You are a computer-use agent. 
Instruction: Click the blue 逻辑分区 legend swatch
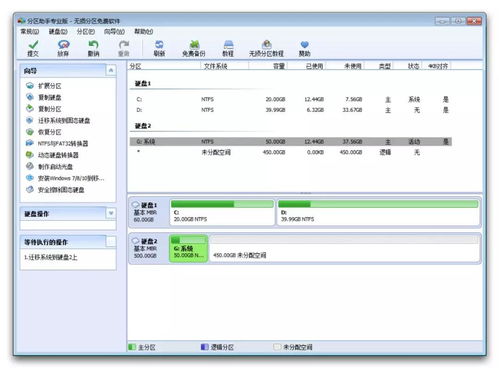coord(205,347)
